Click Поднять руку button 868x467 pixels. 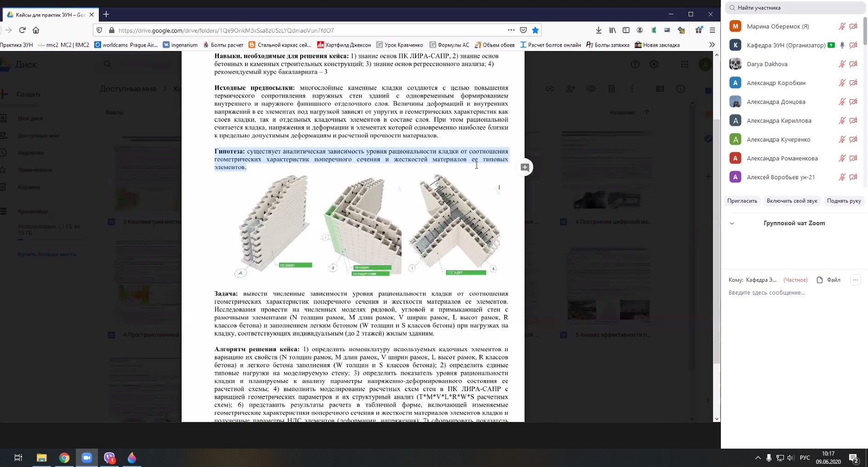[844, 201]
